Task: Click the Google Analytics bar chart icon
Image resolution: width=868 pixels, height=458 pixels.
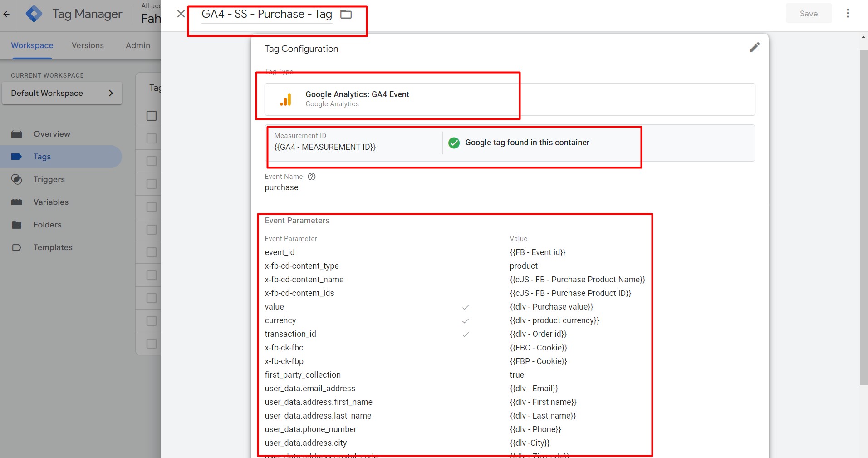Action: click(x=286, y=99)
